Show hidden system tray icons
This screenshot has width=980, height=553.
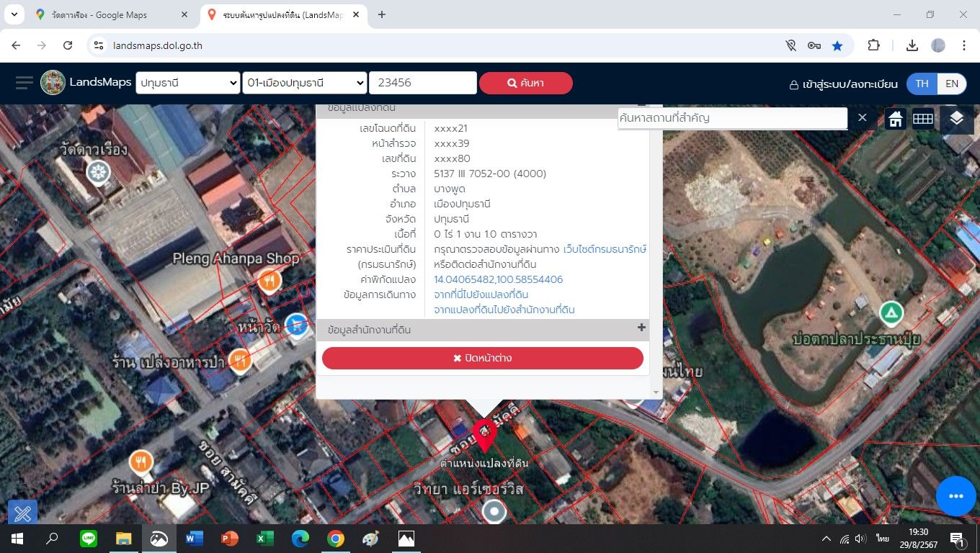pyautogui.click(x=827, y=539)
